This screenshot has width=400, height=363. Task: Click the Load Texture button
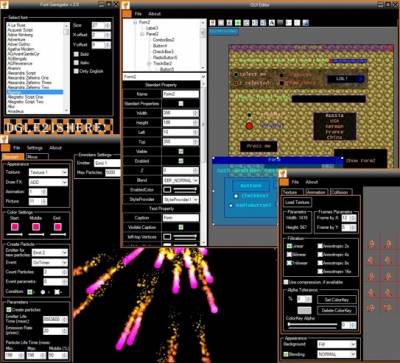297,202
